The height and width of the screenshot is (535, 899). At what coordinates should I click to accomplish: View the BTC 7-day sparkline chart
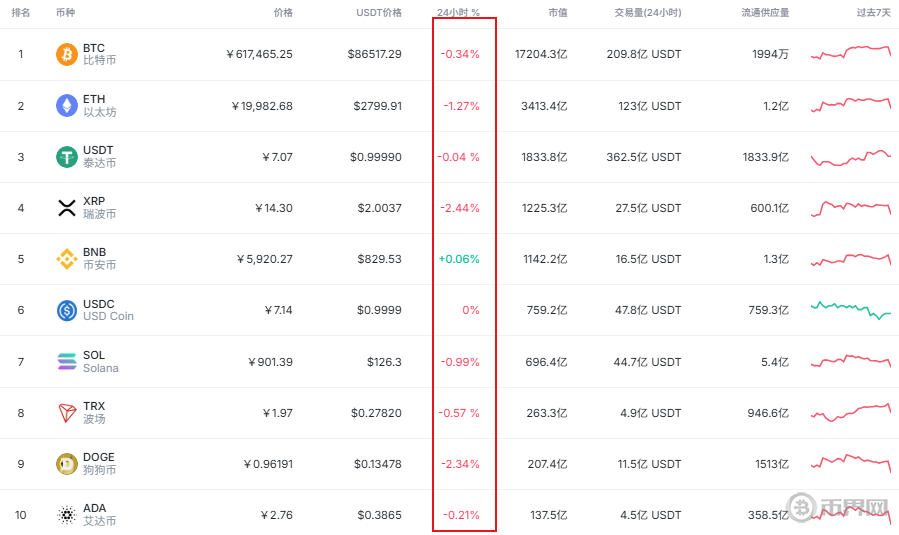point(850,52)
